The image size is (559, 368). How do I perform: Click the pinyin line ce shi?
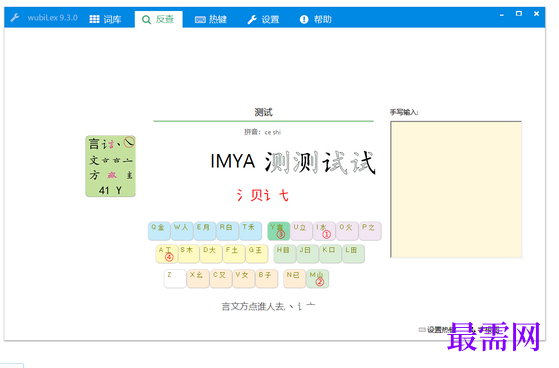point(263,132)
